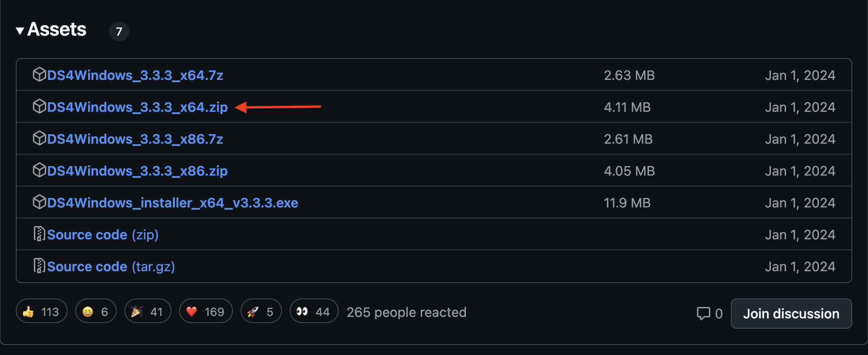Screen dimensions: 868x355
Task: Download DS4Windows_3.3.3_x64.7z
Action: (x=135, y=75)
